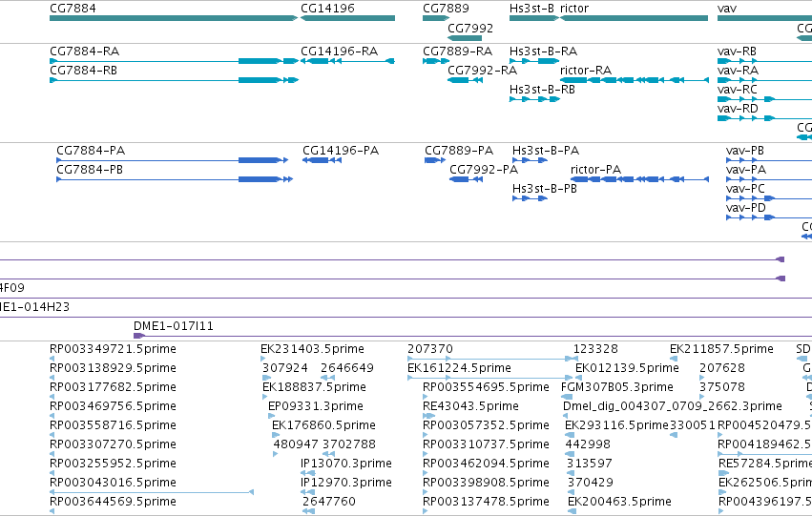Select EST RP003462094.5prime
812x516 pixels.
[487, 464]
